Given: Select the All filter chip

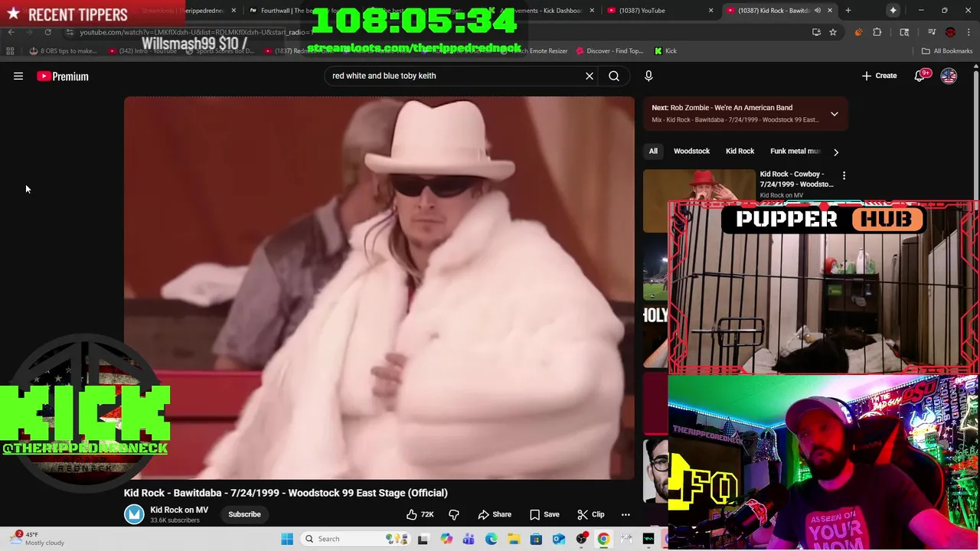Looking at the screenshot, I should [653, 152].
